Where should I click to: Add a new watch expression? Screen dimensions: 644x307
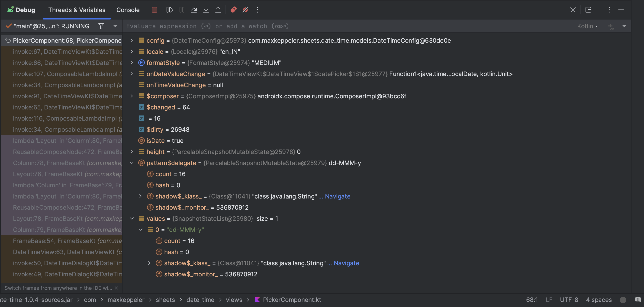(611, 26)
